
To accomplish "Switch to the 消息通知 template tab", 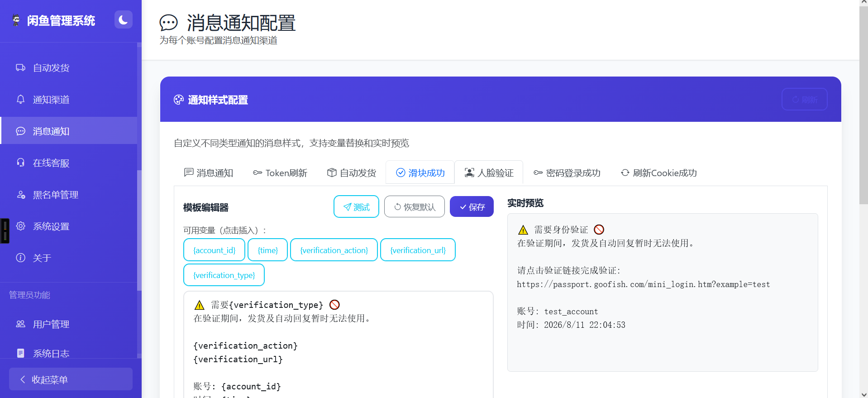I will 209,173.
